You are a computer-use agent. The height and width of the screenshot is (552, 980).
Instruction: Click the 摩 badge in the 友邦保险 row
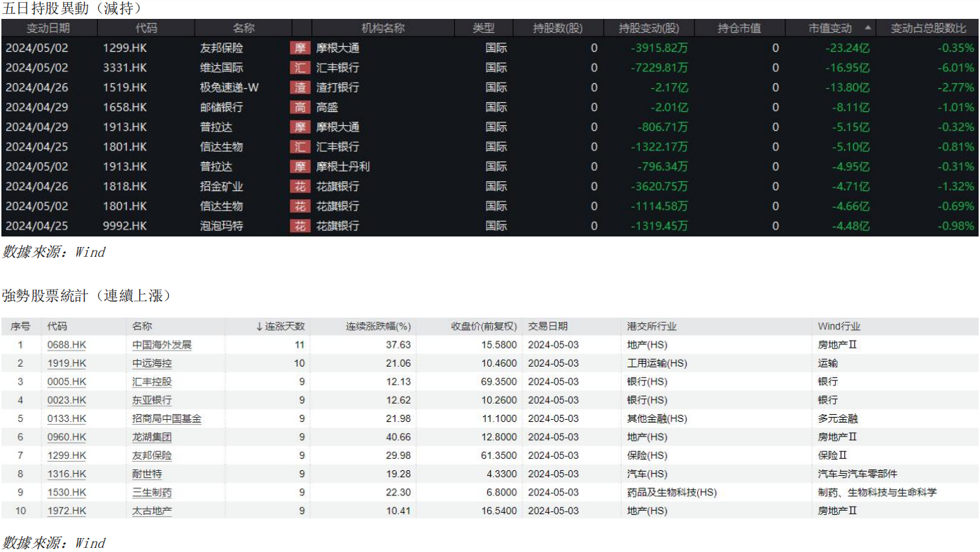click(300, 48)
